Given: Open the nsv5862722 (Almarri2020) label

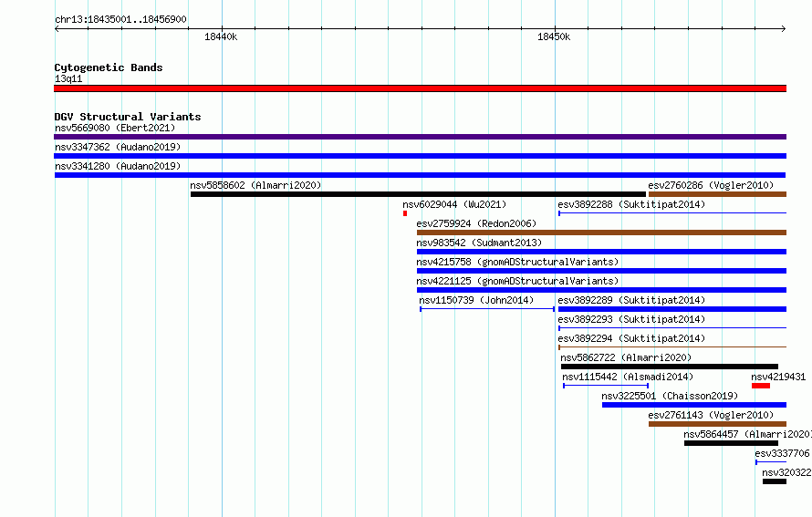Looking at the screenshot, I should point(626,357).
